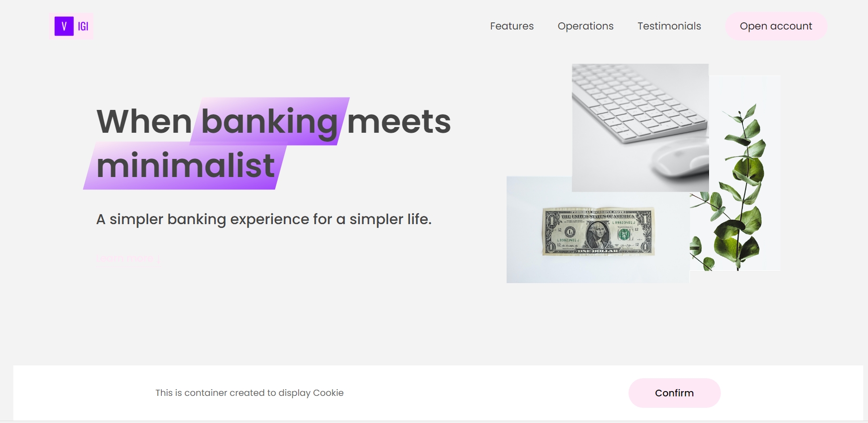
Task: Click the highlighted word minimalist
Action: pyautogui.click(x=185, y=166)
